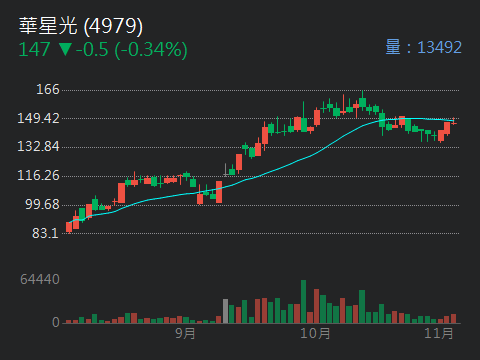This screenshot has width=480, height=360.
Task: Click the tallest green volume bar
Action: click(303, 301)
